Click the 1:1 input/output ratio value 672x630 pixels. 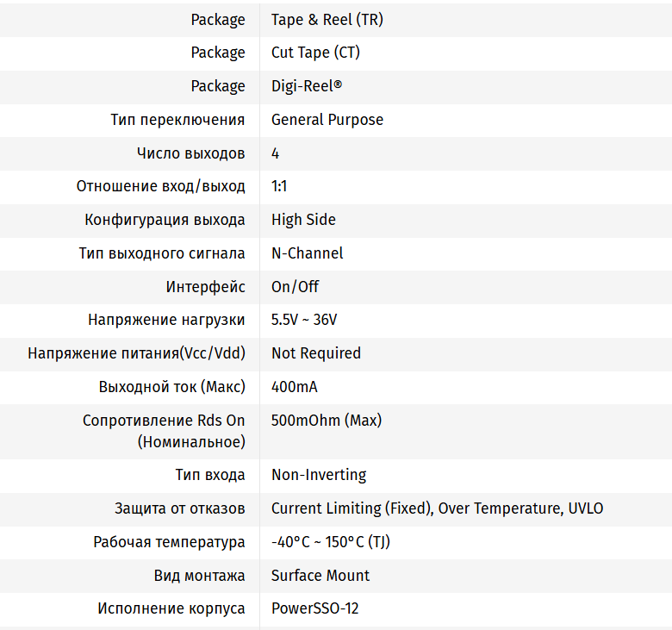pos(279,186)
